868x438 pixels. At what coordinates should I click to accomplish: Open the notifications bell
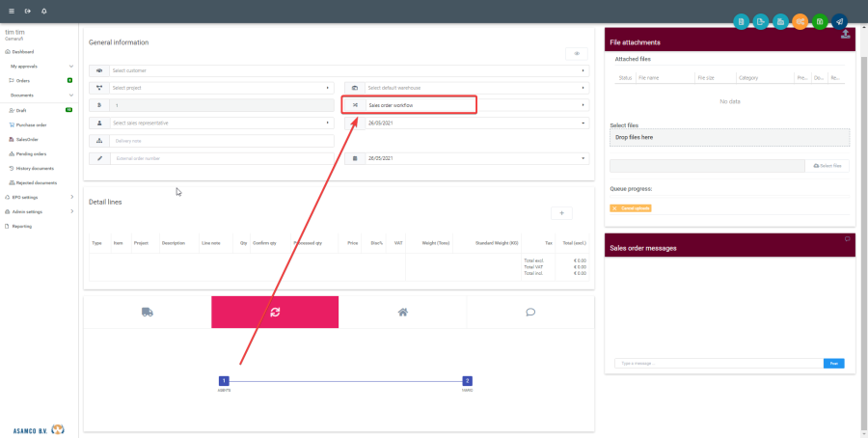coord(43,11)
